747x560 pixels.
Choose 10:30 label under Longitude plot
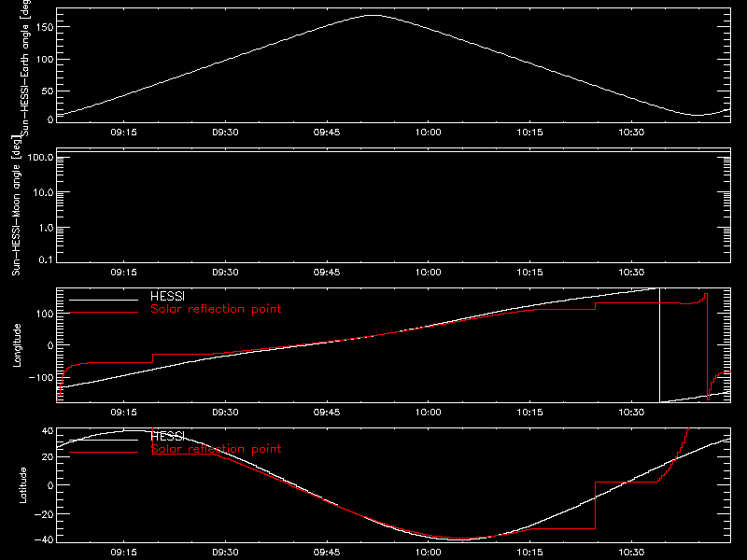(x=631, y=412)
